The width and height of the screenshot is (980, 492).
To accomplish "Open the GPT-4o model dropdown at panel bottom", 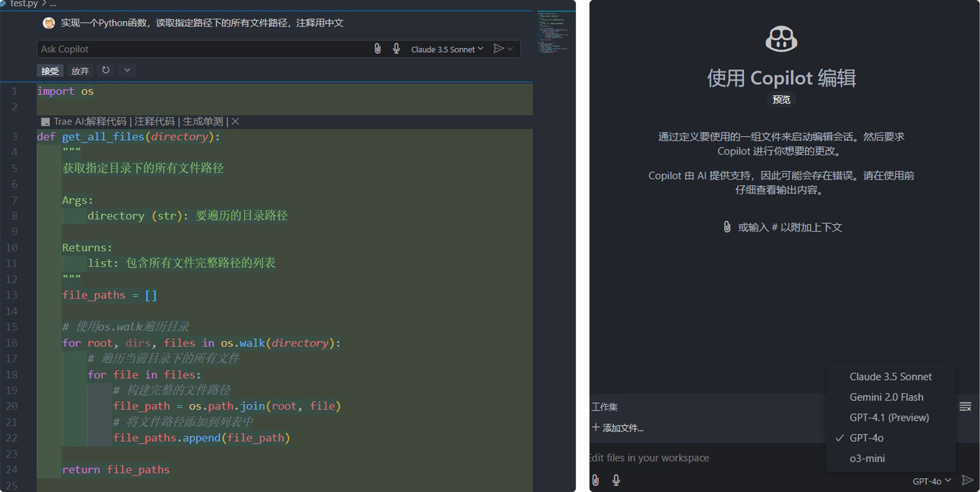I will pos(931,481).
